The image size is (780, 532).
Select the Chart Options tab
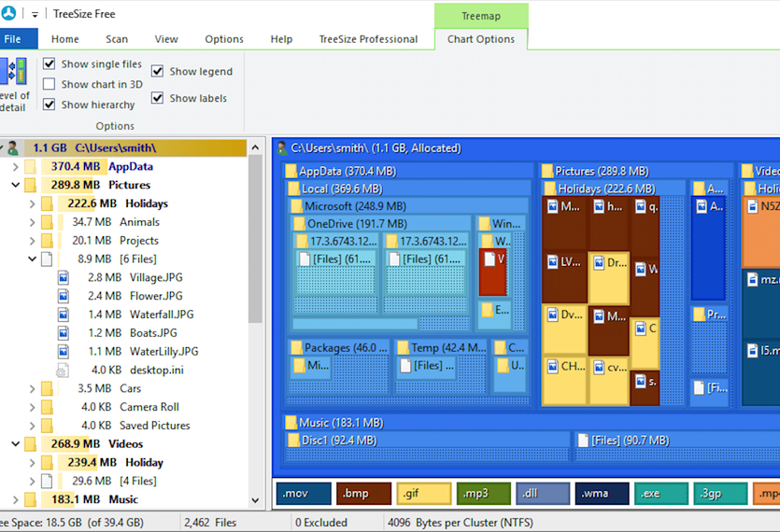point(481,39)
